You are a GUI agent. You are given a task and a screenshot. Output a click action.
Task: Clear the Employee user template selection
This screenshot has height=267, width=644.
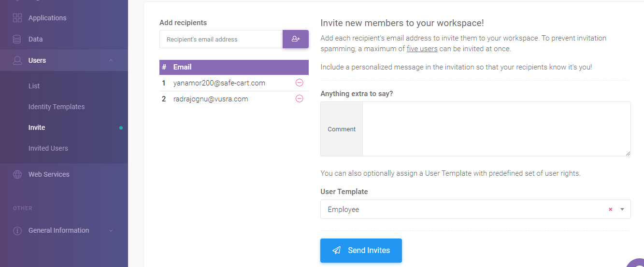610,210
